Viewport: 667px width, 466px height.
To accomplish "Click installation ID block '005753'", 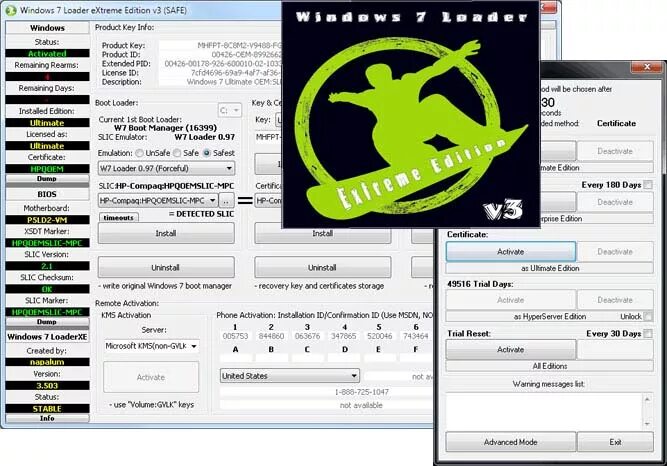I will point(235,336).
